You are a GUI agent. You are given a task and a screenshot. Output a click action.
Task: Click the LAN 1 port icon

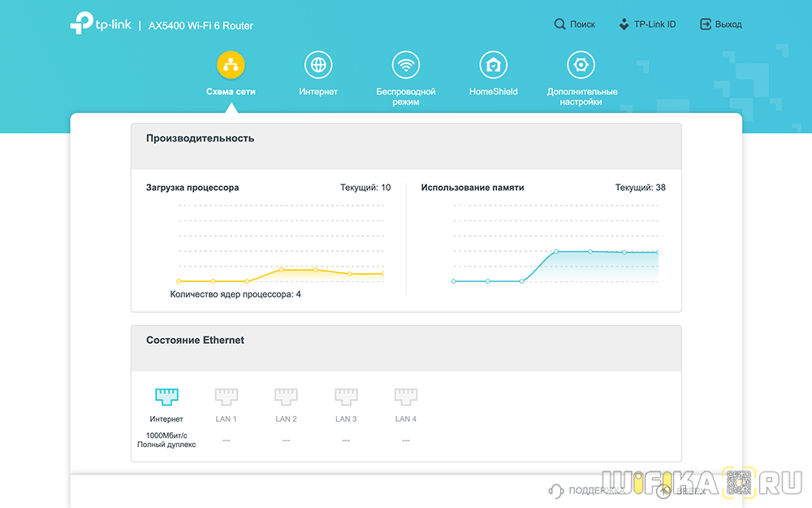coord(226,397)
